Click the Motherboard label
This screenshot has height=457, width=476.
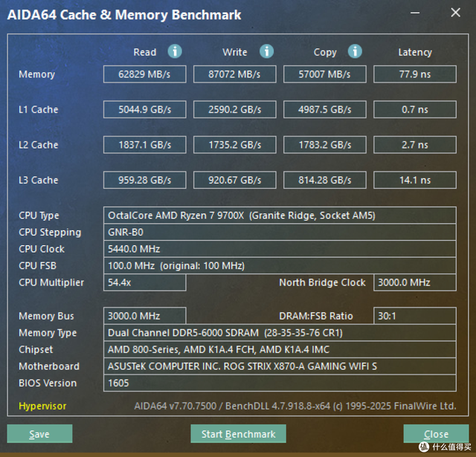pos(49,366)
